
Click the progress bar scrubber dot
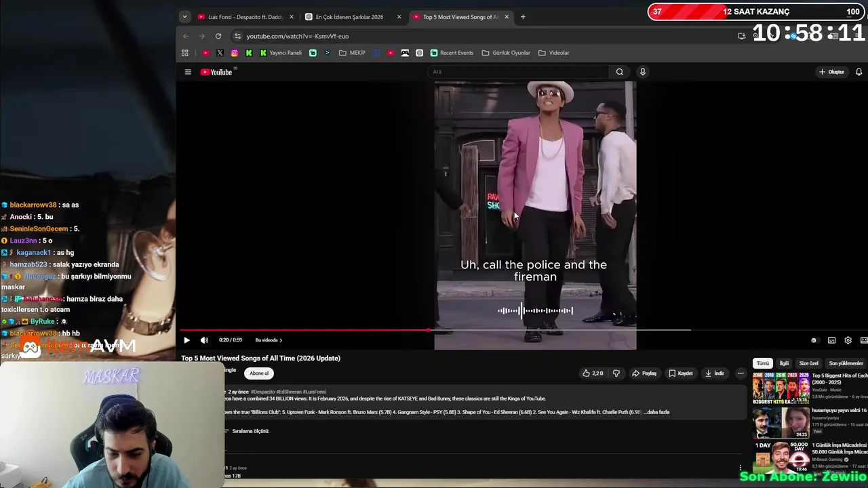[429, 331]
